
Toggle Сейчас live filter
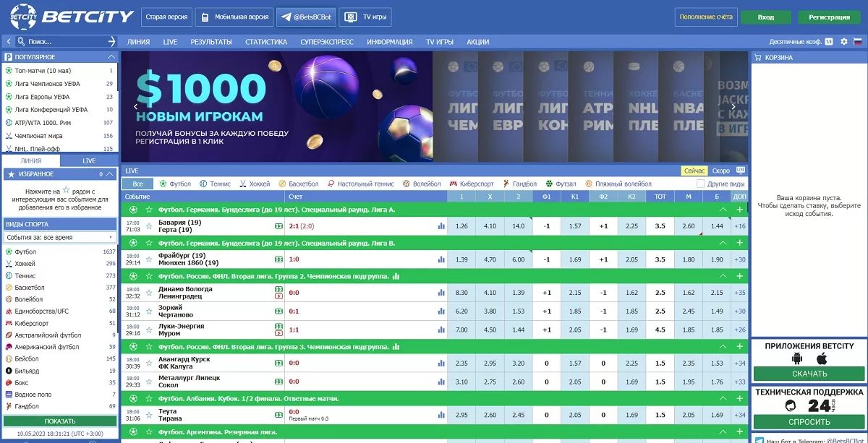694,171
